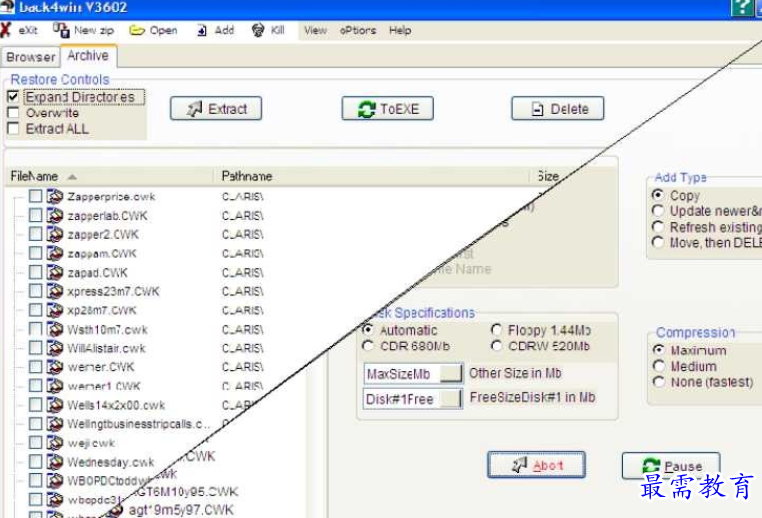Select Wsth10m7.cwk file name
This screenshot has width=762, height=518.
click(x=107, y=329)
